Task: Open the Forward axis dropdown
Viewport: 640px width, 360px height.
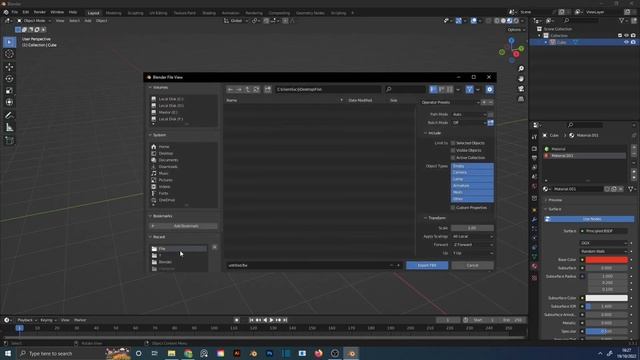Action: tap(472, 244)
